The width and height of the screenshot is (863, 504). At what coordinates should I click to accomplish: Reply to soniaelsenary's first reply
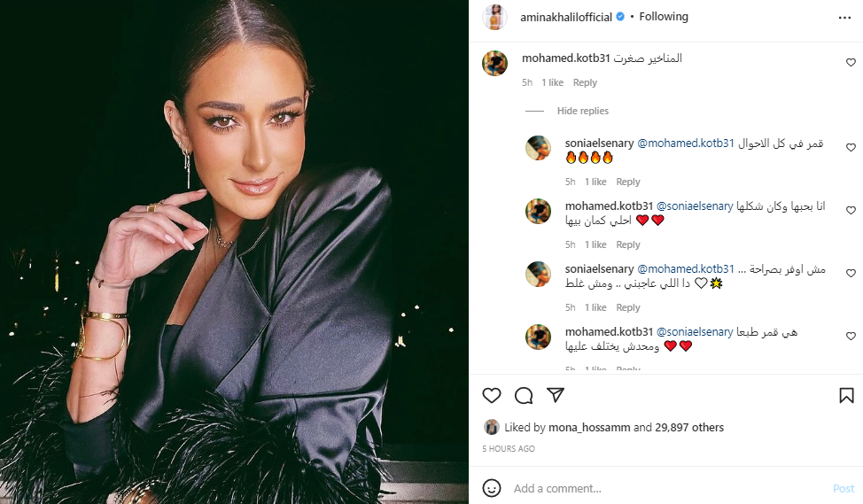628,182
